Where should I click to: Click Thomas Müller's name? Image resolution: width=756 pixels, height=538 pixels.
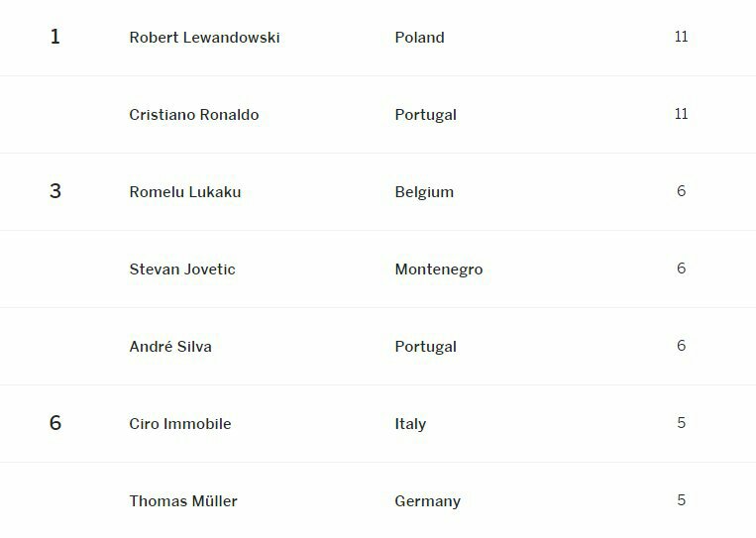point(182,501)
